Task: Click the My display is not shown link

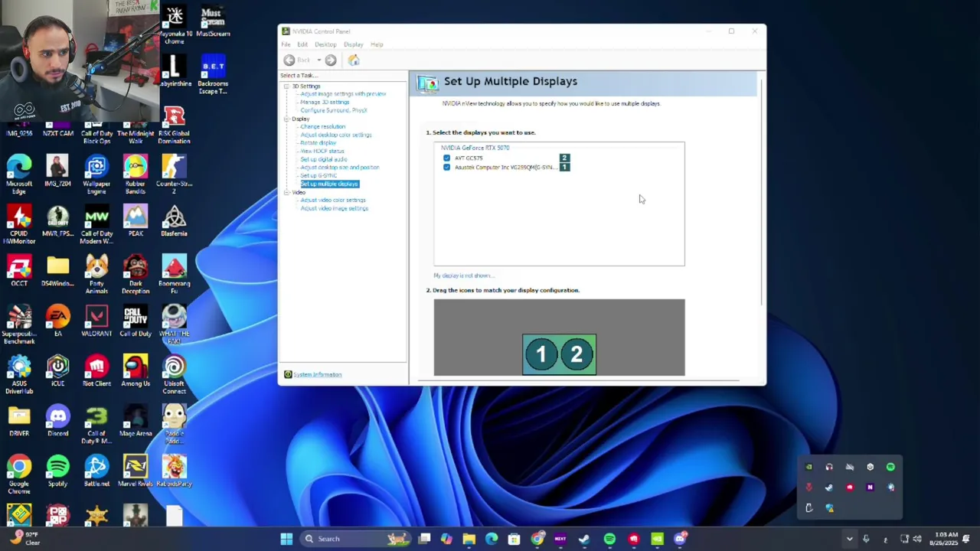Action: [x=462, y=275]
